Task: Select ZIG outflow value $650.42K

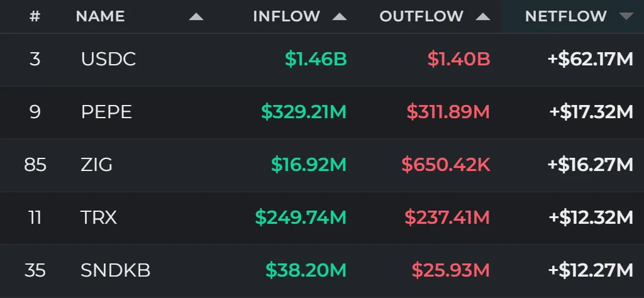Action: [x=446, y=165]
